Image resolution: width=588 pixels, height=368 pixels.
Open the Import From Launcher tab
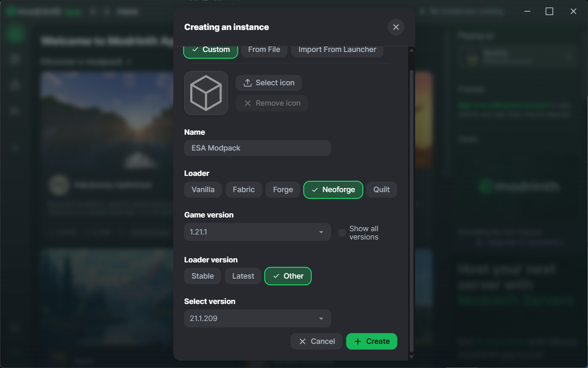click(x=337, y=50)
